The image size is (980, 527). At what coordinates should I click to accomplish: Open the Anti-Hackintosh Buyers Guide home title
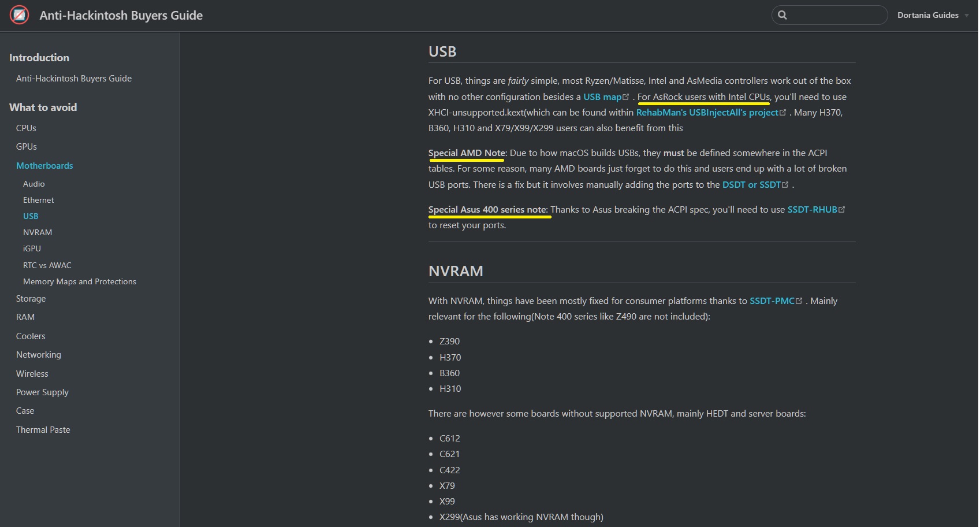tap(121, 16)
